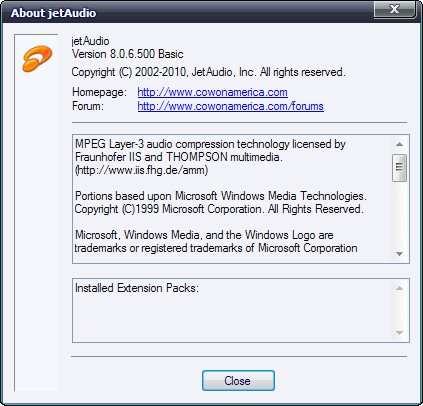Click Installed Extension Packs scroll up arrow
Screen dimensions: 423x406
point(399,288)
